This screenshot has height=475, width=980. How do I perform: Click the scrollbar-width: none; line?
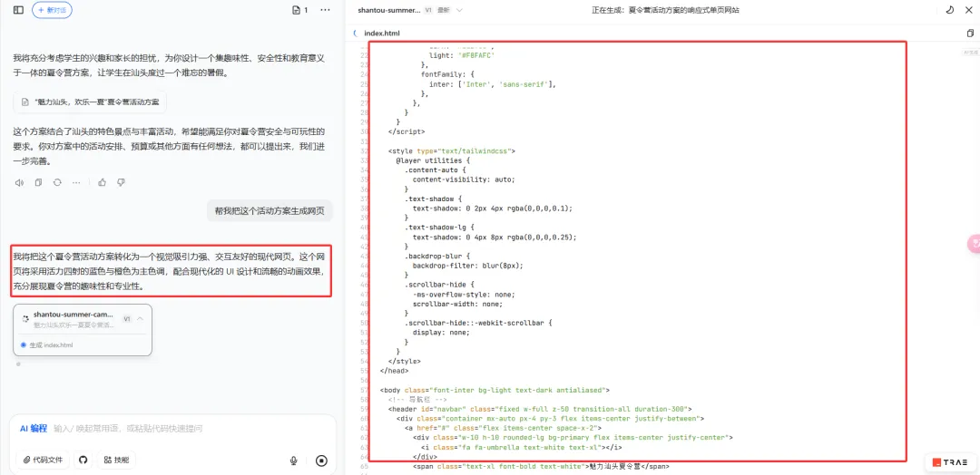point(456,304)
